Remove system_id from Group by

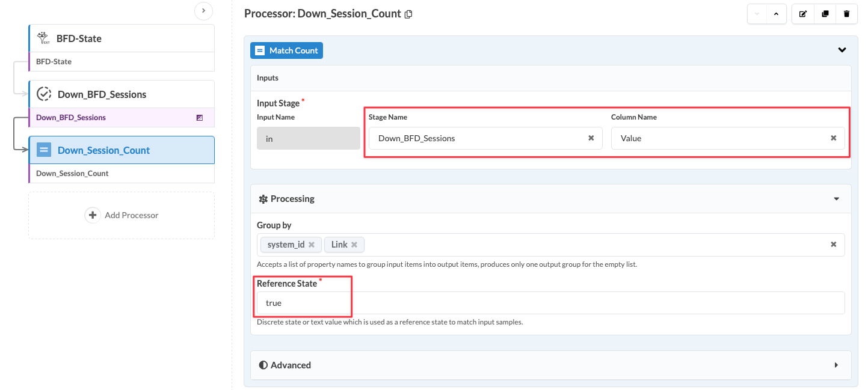312,245
